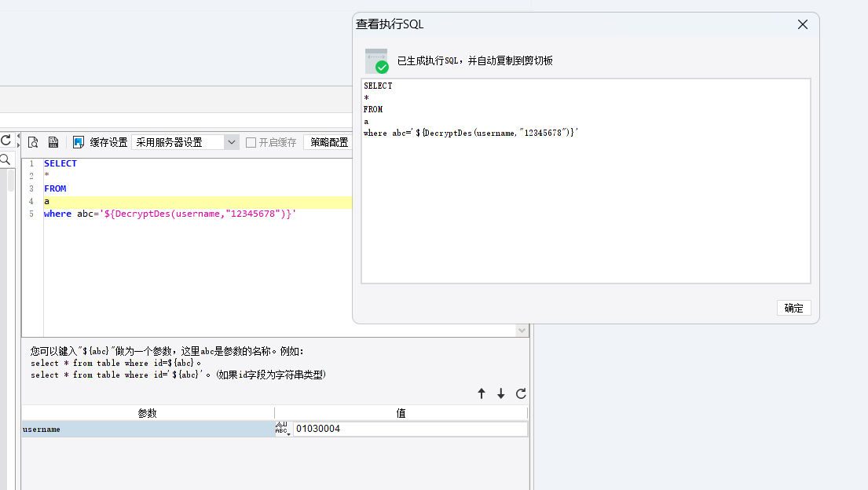Move the parameter up with the up arrow
Screen dimensions: 868x490
(481, 393)
